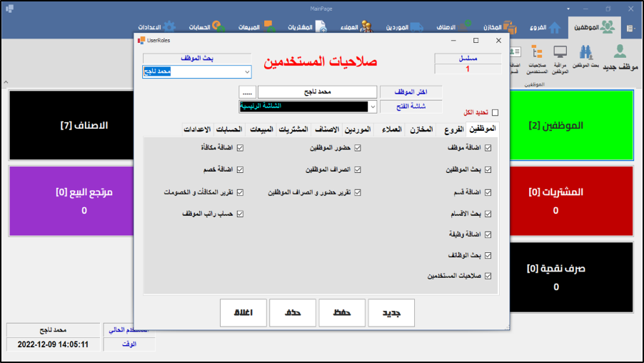Uncheck اضافة موظف permission
The image size is (644, 363).
pos(488,149)
